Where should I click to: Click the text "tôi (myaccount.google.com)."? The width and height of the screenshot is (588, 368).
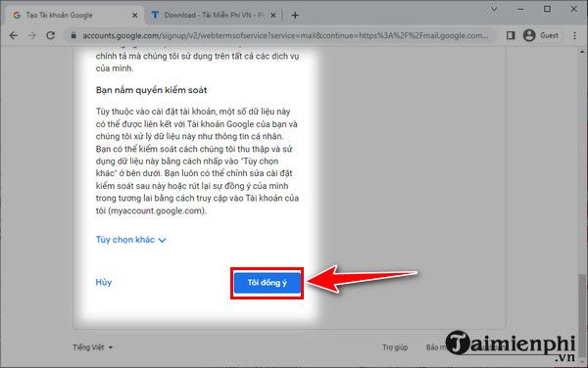point(151,210)
